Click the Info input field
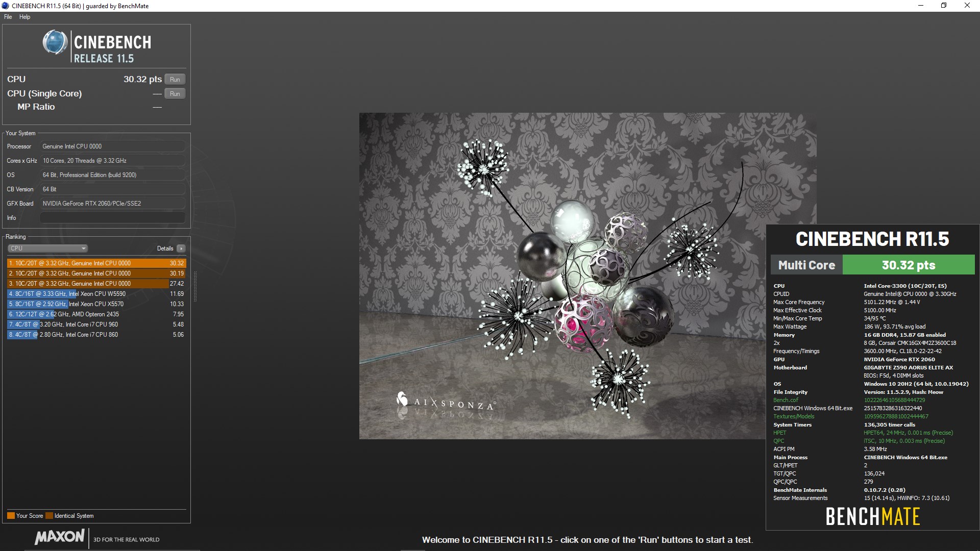 pyautogui.click(x=113, y=218)
